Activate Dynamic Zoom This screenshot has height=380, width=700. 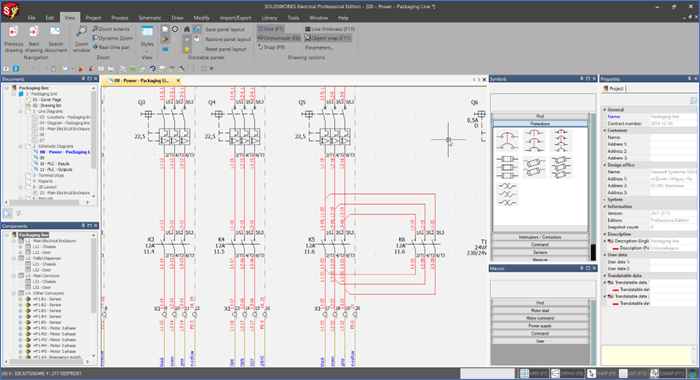point(112,38)
